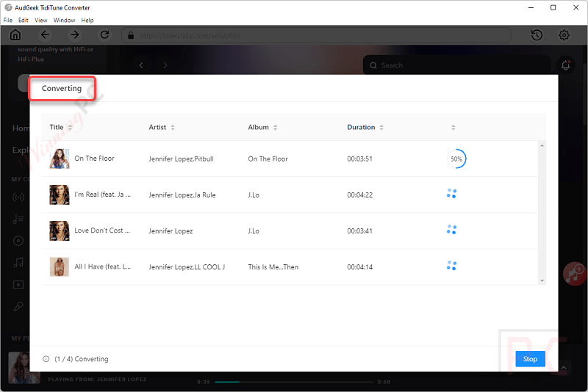Click the address bar URL field
Screen dimensions: 588x392
pyautogui.click(x=316, y=35)
